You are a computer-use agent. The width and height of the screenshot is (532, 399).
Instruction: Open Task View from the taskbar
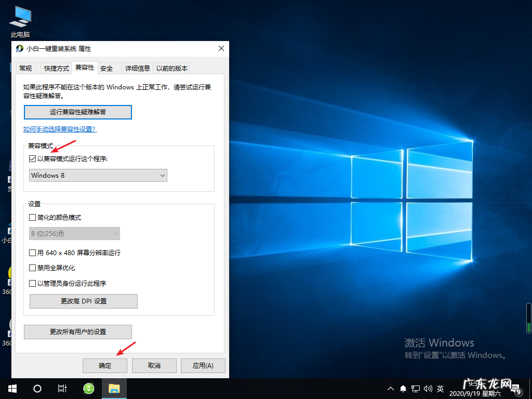point(62,388)
